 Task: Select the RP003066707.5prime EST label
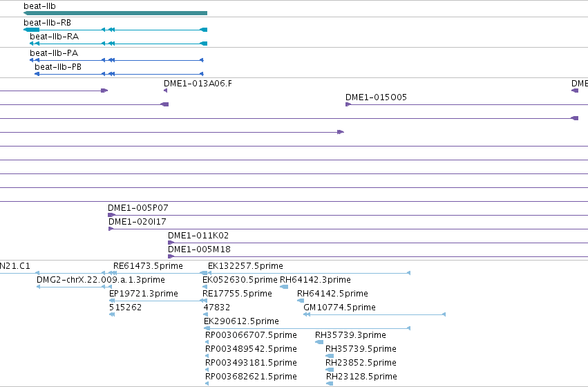251,335
